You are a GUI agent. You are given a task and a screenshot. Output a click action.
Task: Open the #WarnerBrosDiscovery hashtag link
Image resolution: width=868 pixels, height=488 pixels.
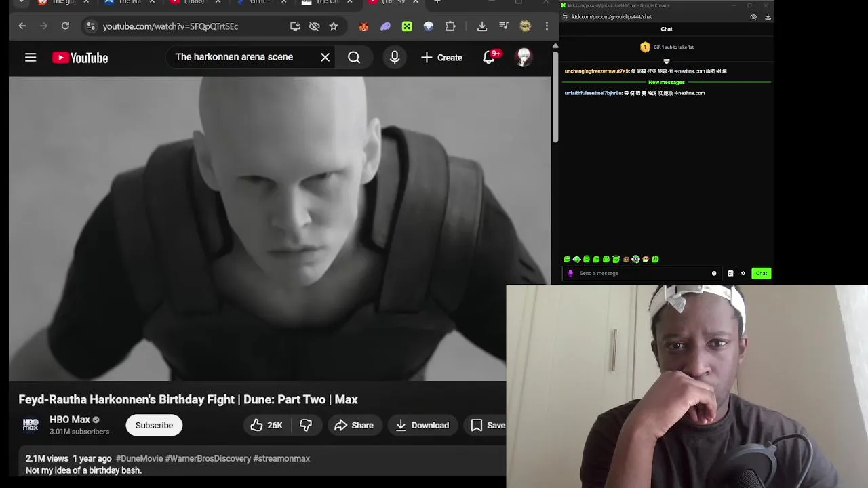(x=208, y=459)
